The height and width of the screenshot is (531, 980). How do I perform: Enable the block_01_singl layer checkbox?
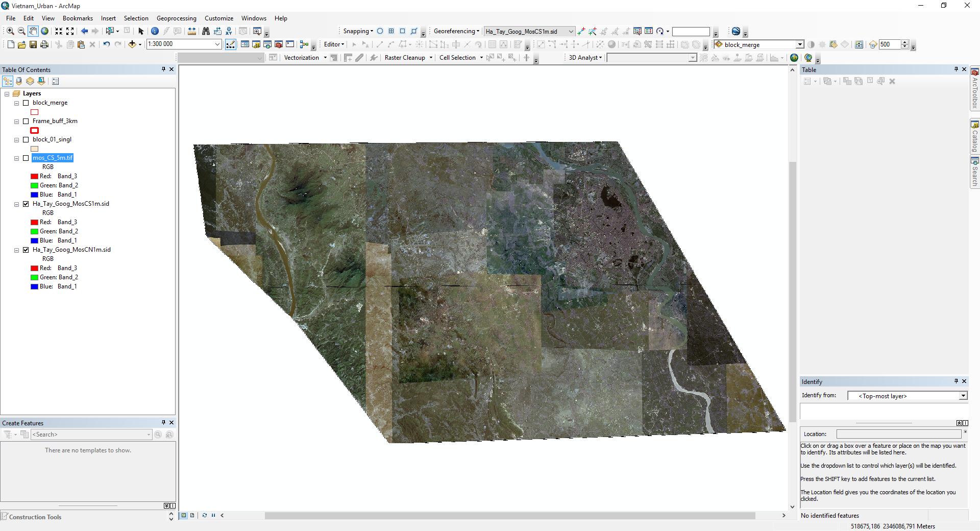(x=26, y=139)
